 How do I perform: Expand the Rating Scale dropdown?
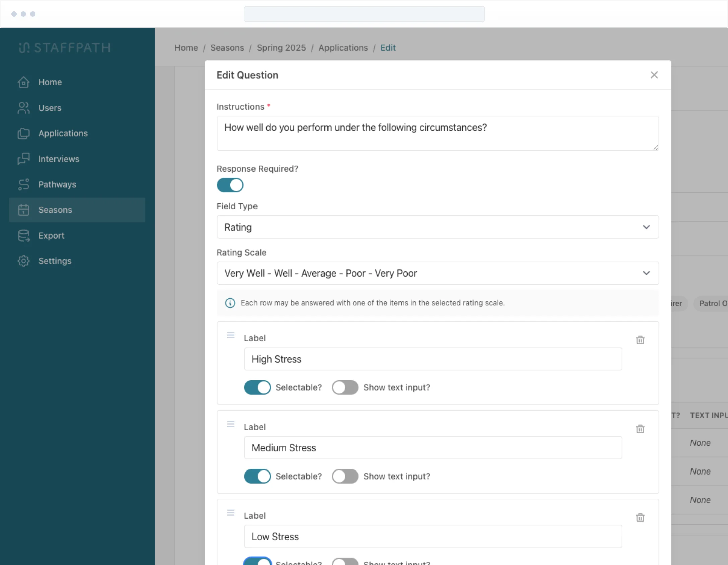(x=437, y=273)
